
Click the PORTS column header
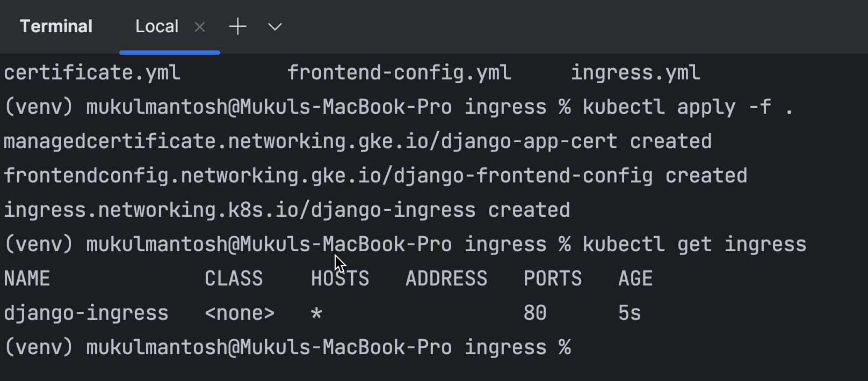[x=553, y=279]
